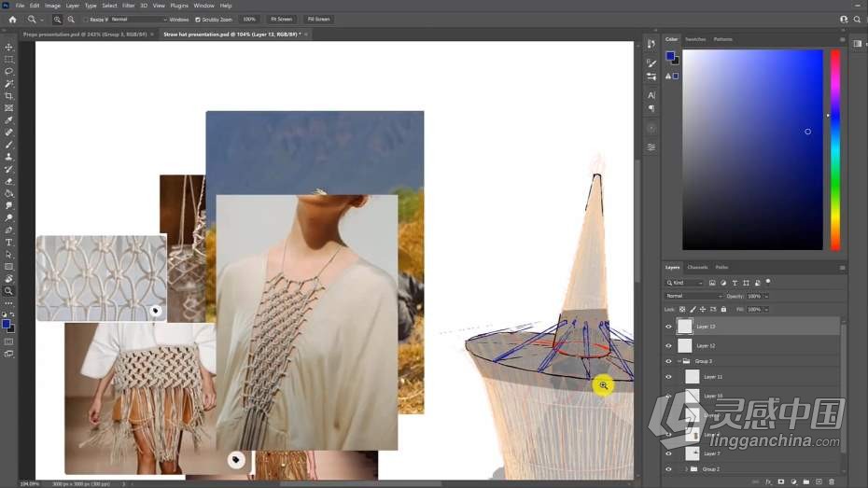Screen dimensions: 868x488
Task: Click the lock all layer icon
Action: point(722,309)
